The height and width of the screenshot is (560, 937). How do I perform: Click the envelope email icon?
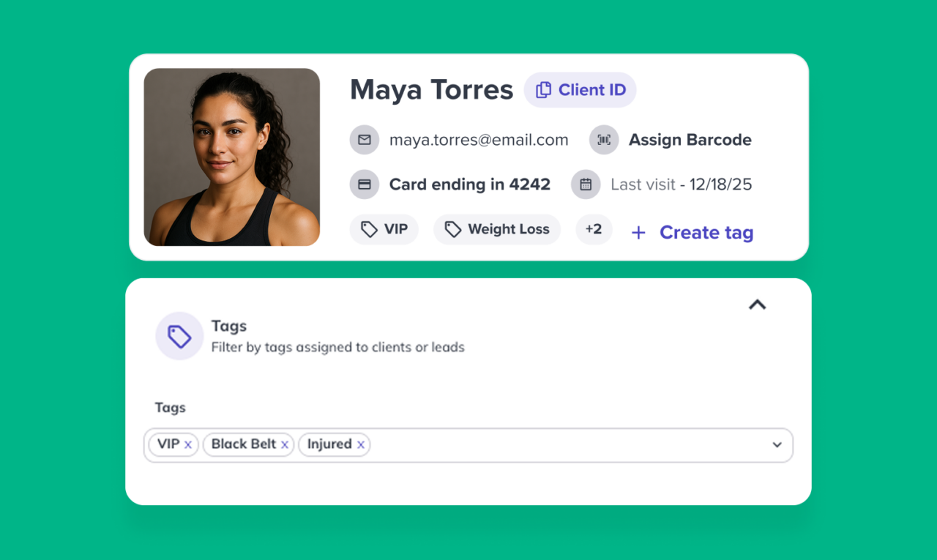(x=365, y=140)
